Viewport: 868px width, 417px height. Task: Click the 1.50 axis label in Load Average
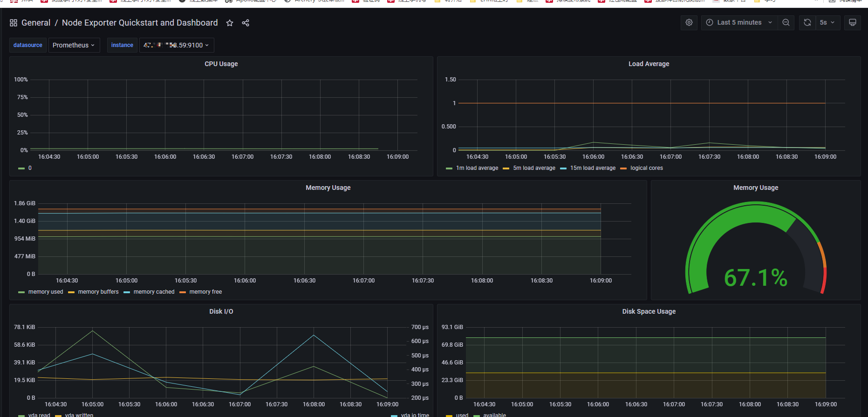tap(451, 80)
